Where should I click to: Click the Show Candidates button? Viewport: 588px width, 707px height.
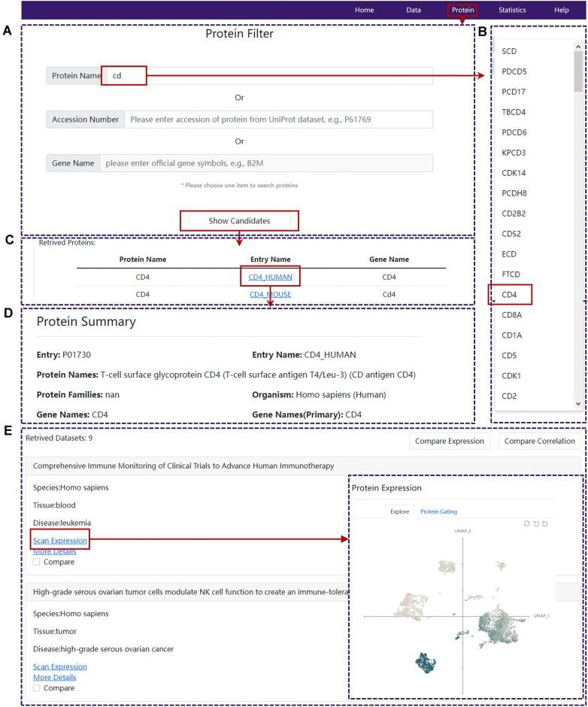pyautogui.click(x=239, y=220)
